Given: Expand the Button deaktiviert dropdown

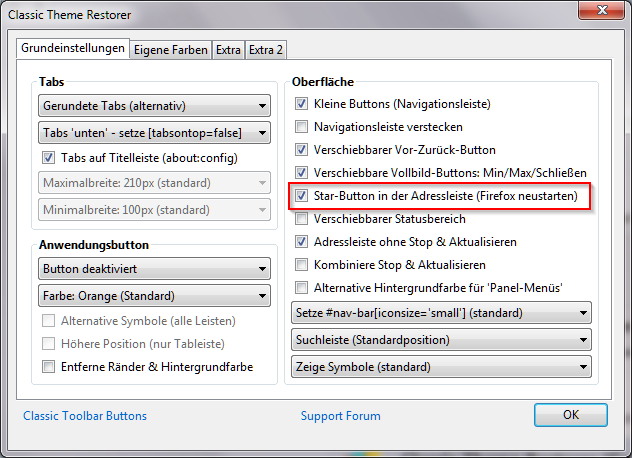Looking at the screenshot, I should point(155,269).
